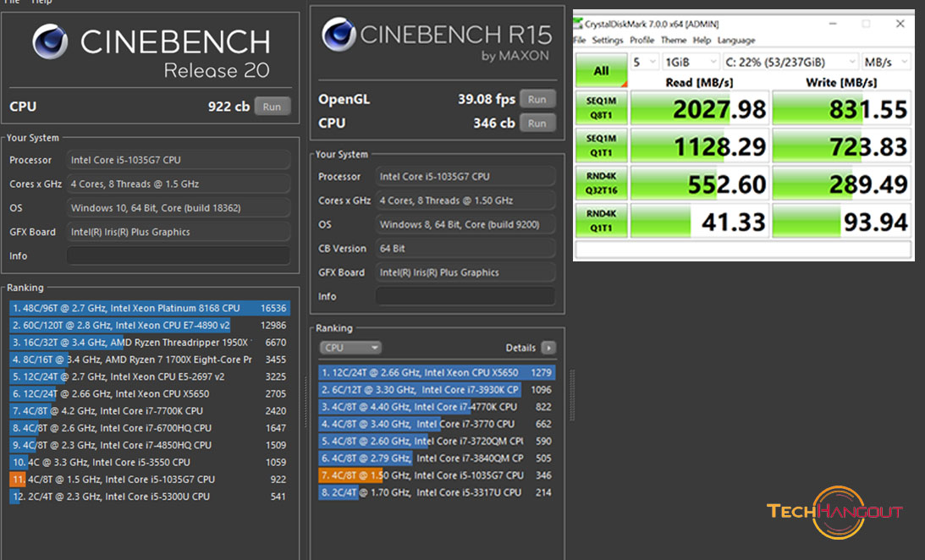925x560 pixels.
Task: Click the Cinebench Release 20 logo sphere
Action: point(50,41)
